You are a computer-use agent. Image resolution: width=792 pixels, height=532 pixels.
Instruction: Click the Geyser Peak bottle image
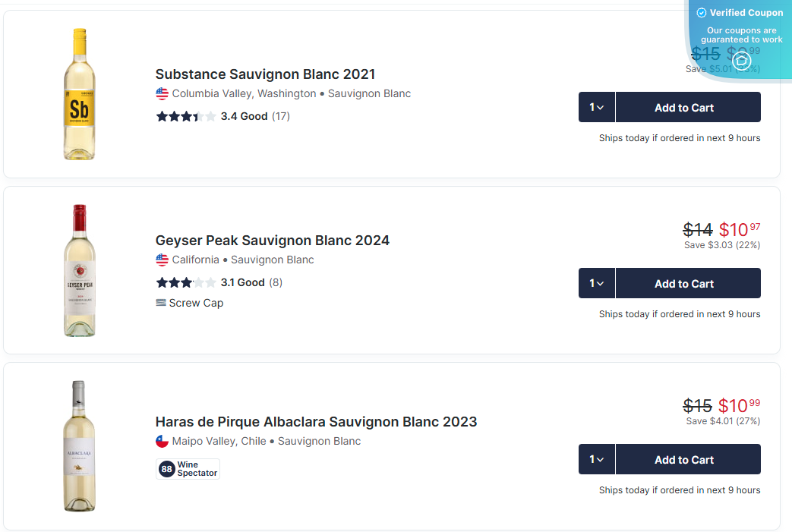[x=80, y=270]
